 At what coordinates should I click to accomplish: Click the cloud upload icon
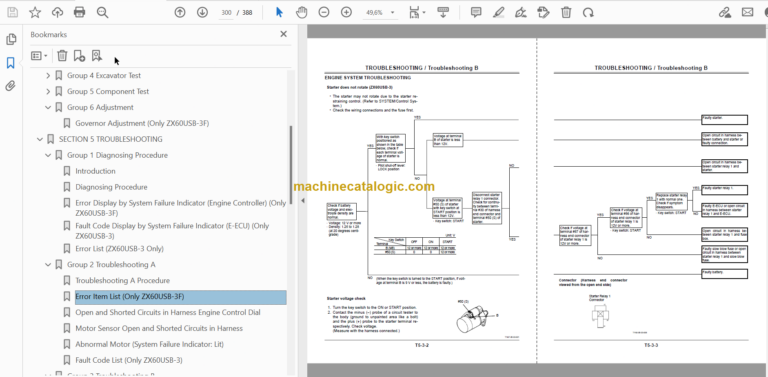tap(57, 12)
